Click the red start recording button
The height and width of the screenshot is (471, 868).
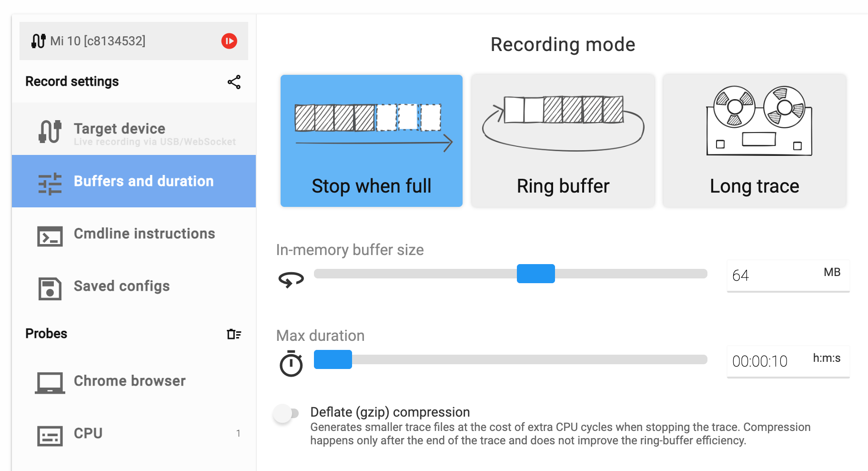229,41
